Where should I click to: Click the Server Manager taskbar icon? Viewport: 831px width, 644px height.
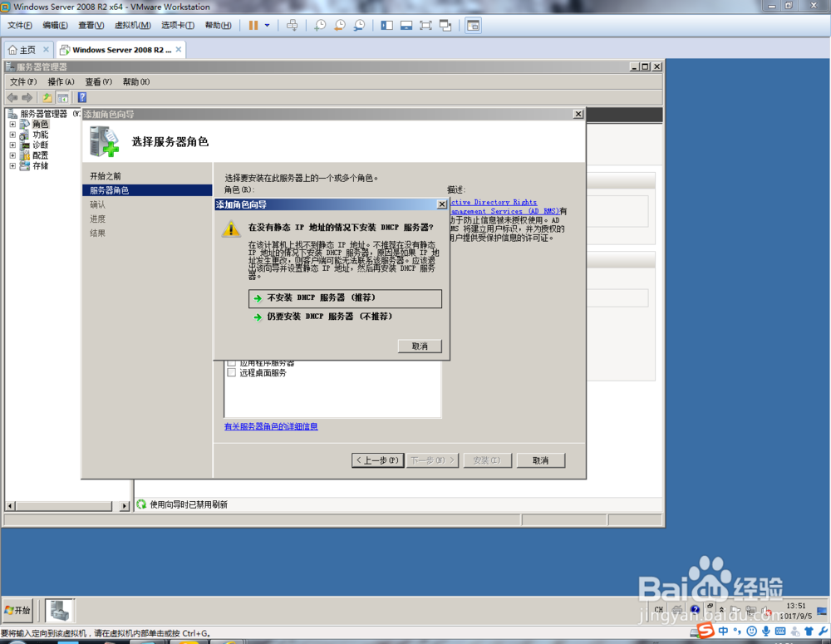click(59, 611)
